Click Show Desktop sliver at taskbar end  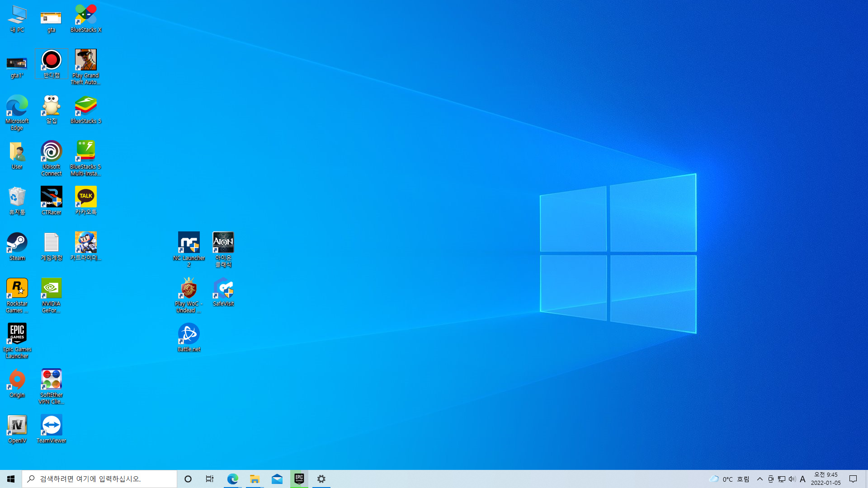(x=866, y=479)
